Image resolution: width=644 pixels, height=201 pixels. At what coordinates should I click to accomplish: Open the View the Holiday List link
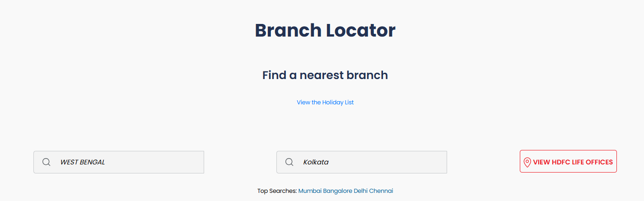(325, 103)
